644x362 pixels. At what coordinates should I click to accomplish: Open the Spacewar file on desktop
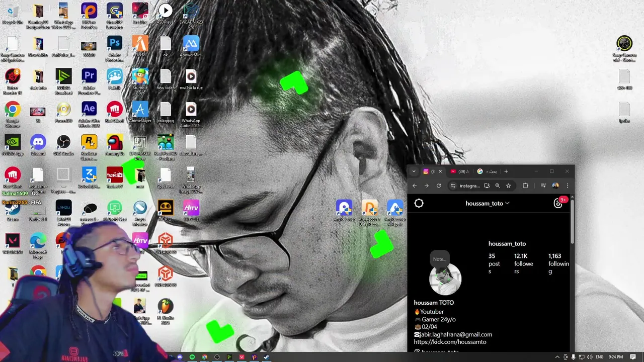click(166, 178)
